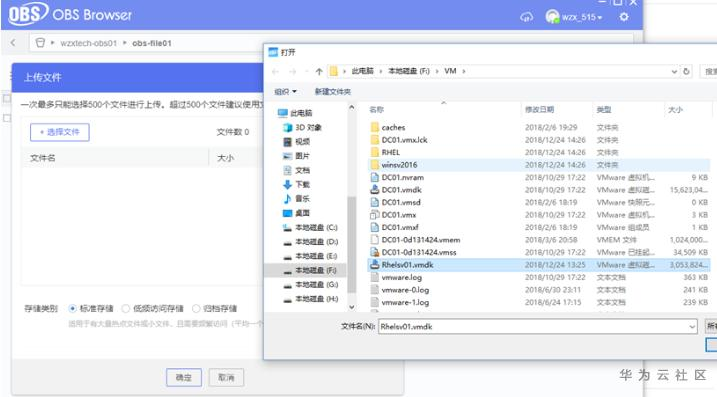Click 本地磁盘 (F:) in address breadcrumb
The height and width of the screenshot is (397, 717).
point(409,71)
